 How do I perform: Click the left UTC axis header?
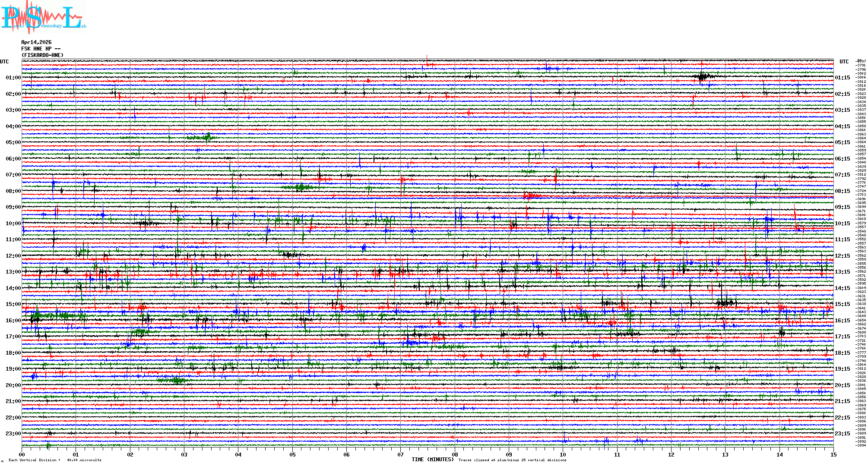pos(4,62)
